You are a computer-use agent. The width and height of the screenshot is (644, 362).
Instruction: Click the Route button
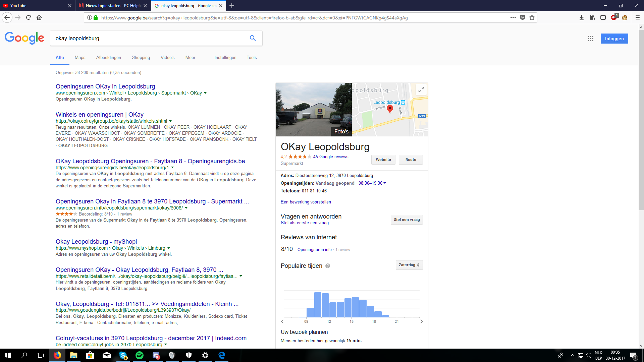(x=411, y=160)
